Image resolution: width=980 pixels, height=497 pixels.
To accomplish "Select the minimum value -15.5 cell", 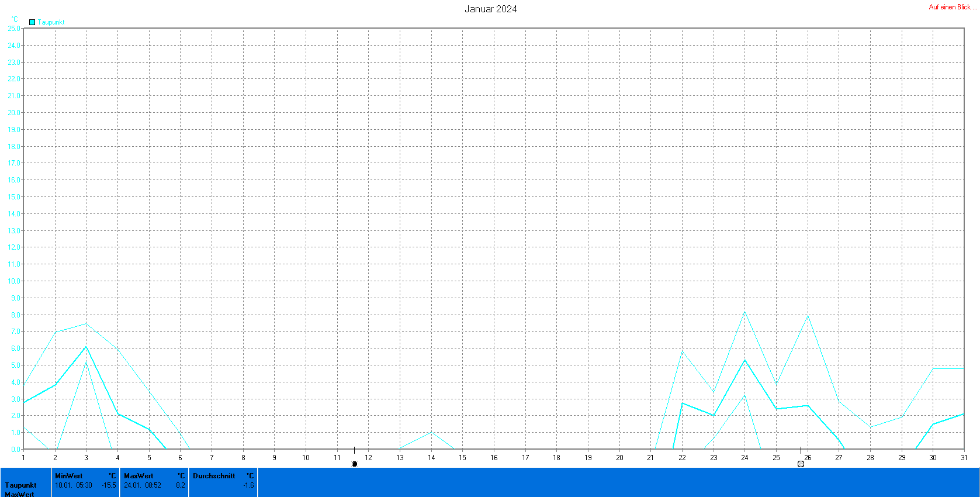I will point(109,485).
